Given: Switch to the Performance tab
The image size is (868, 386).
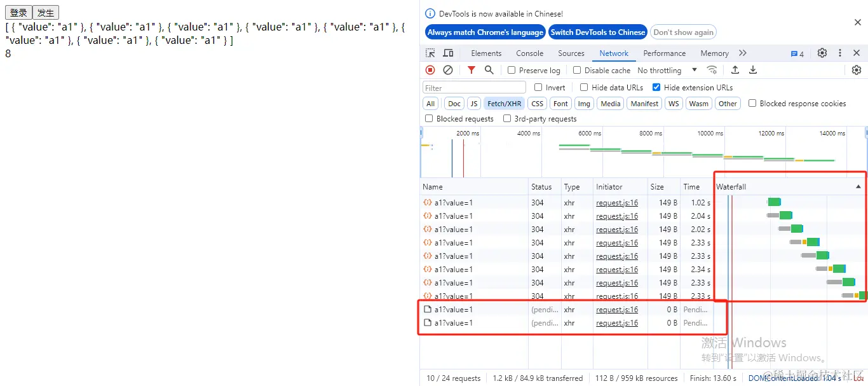Looking at the screenshot, I should tap(664, 53).
